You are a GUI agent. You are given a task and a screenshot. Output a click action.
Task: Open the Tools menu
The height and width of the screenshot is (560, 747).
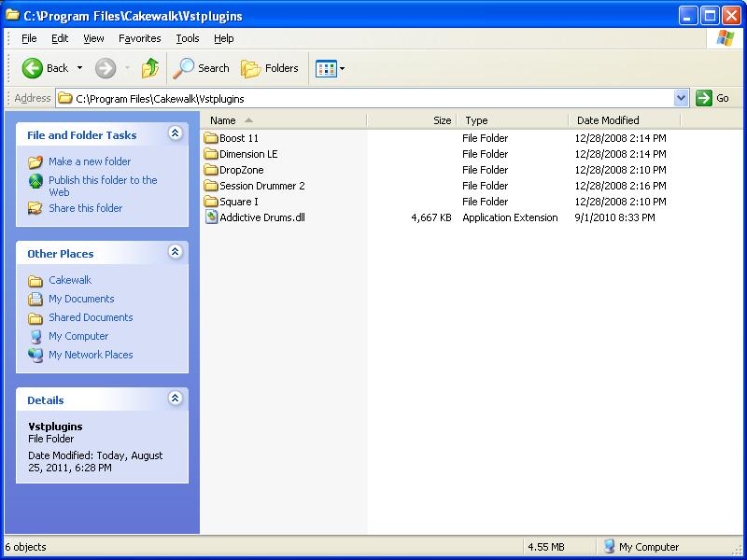click(x=188, y=38)
